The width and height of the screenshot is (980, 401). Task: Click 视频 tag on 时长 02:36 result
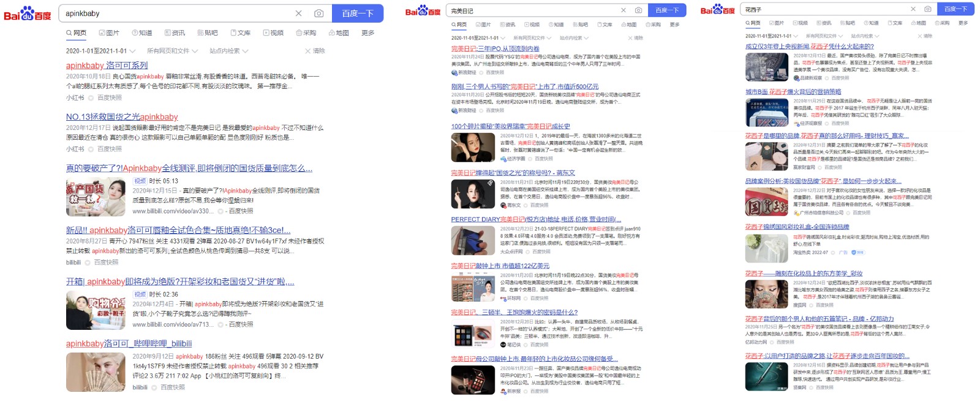[140, 294]
